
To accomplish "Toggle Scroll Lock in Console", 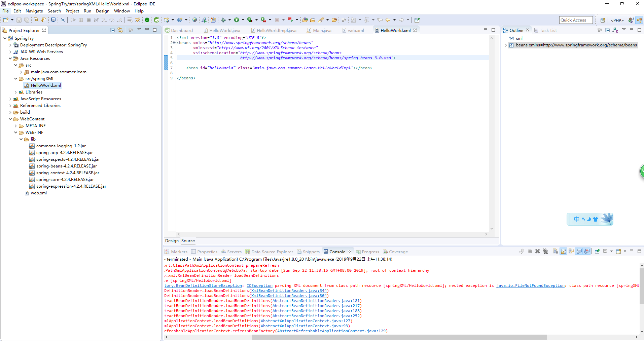I will 563,252.
